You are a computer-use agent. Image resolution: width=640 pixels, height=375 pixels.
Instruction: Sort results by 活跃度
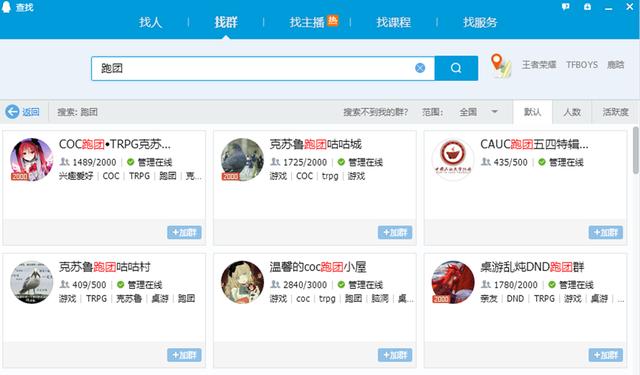[616, 112]
